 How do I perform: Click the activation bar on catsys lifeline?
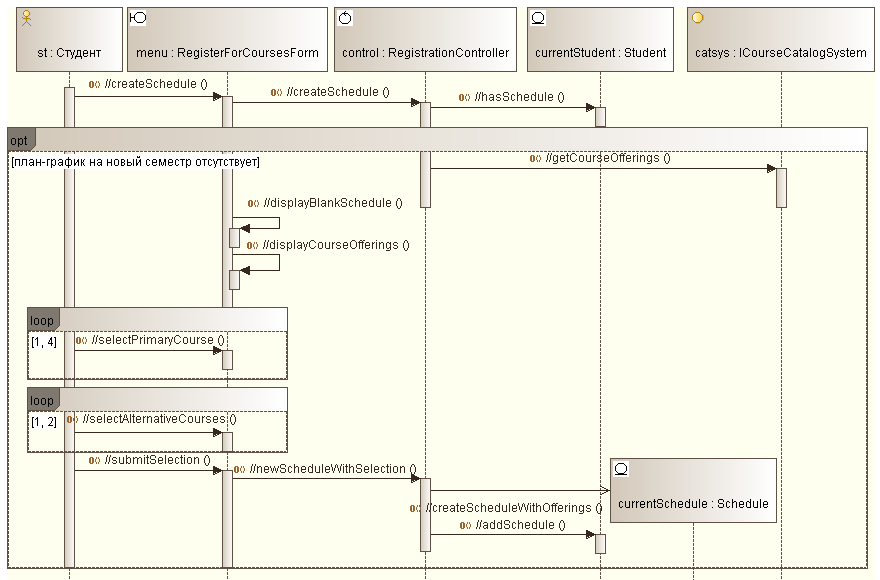pyautogui.click(x=781, y=188)
